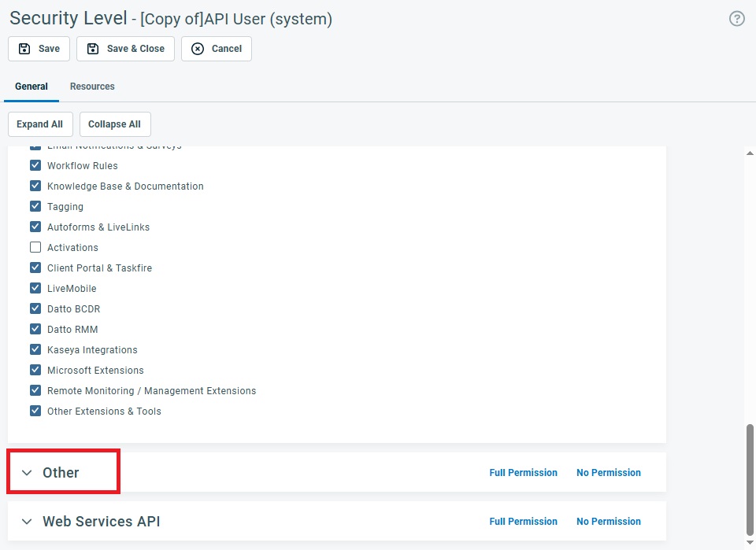
Task: Click No Permission for Other section
Action: tap(608, 473)
